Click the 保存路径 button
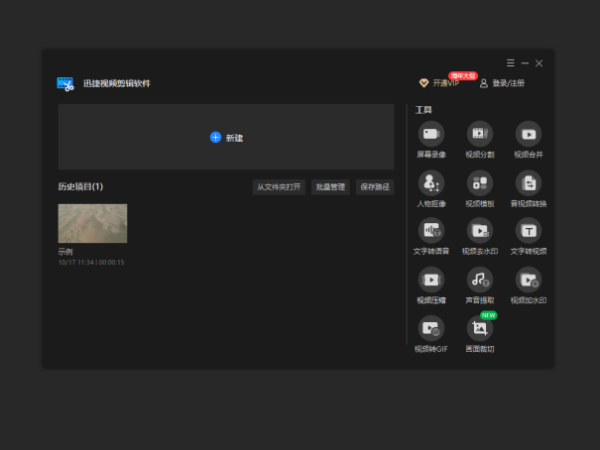This screenshot has width=600, height=450. click(375, 187)
